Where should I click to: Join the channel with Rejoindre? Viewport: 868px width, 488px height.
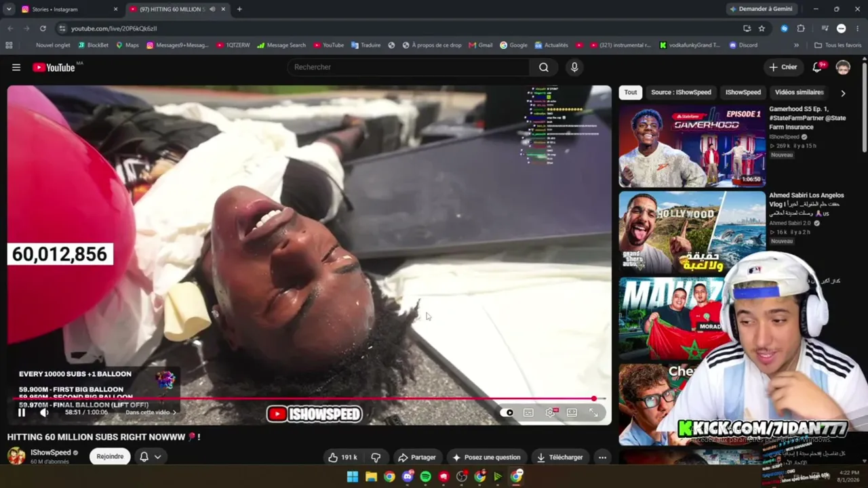[110, 457]
